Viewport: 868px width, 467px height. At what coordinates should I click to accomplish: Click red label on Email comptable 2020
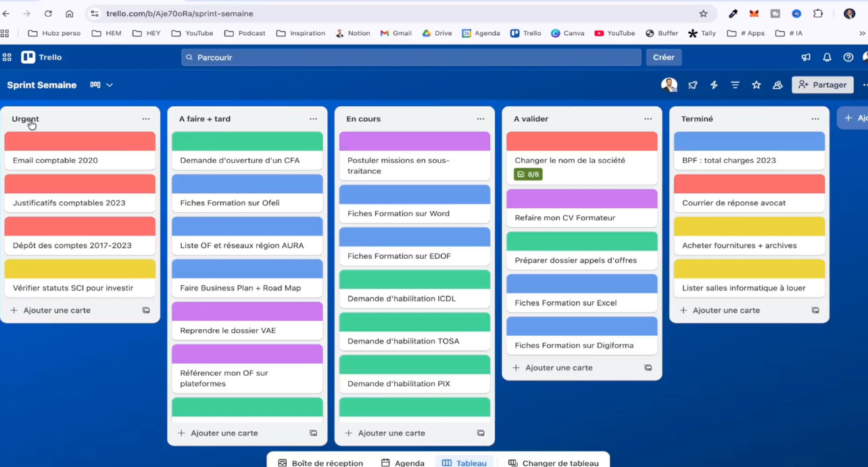pos(80,141)
